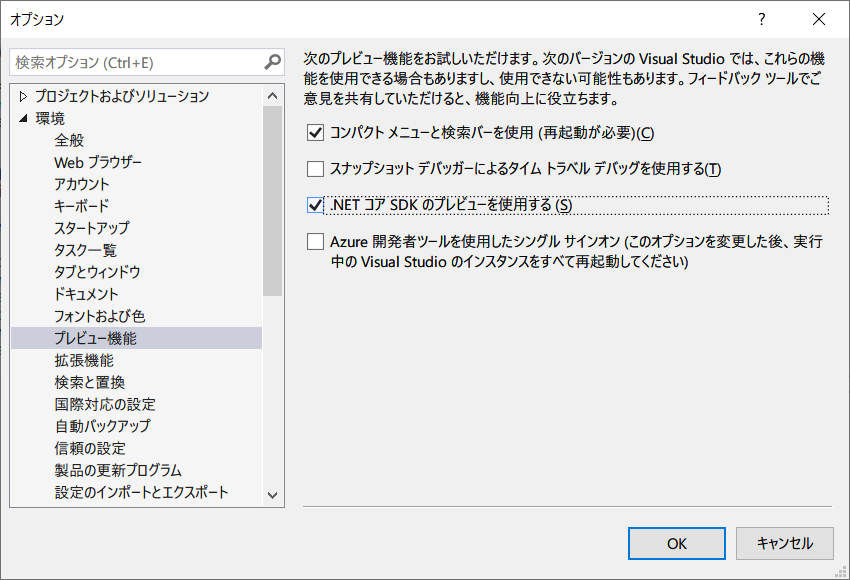Enable Azure 開発者ツール シングル サインオン checkbox
Viewport: 850px width, 580px height.
point(315,242)
